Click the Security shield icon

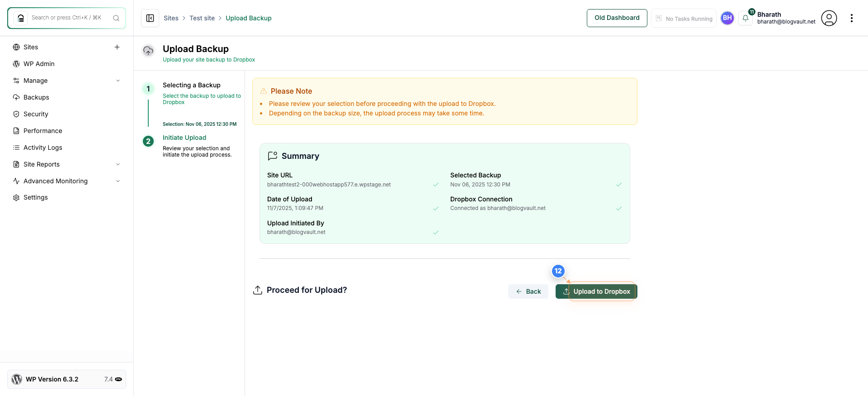[x=16, y=114]
